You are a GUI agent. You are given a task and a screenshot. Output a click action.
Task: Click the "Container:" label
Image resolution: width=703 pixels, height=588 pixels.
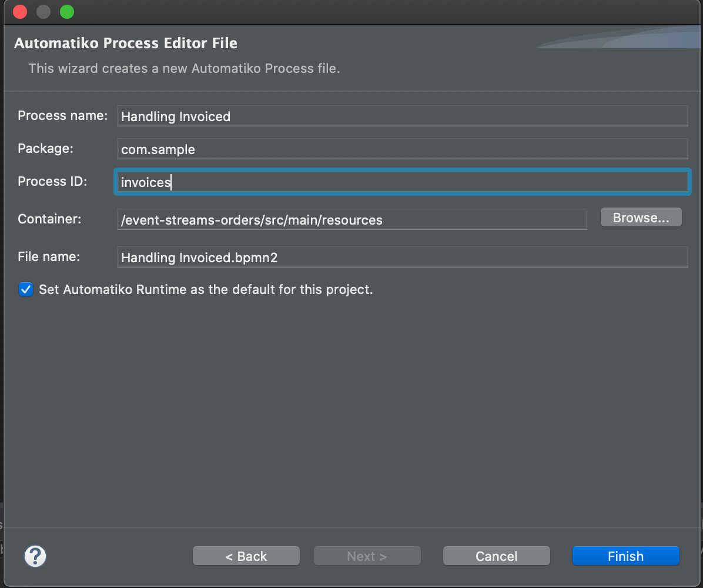(x=49, y=219)
